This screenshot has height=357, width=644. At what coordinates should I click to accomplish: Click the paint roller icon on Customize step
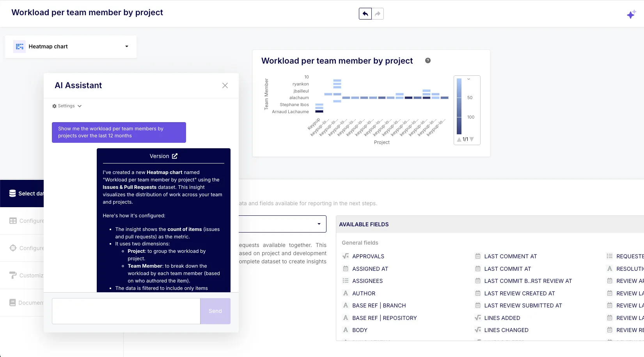pyautogui.click(x=13, y=275)
